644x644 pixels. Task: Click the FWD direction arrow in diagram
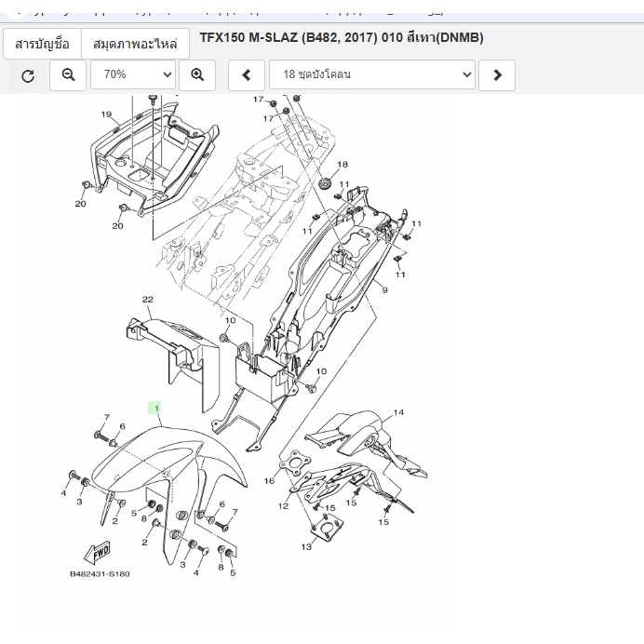(x=98, y=553)
